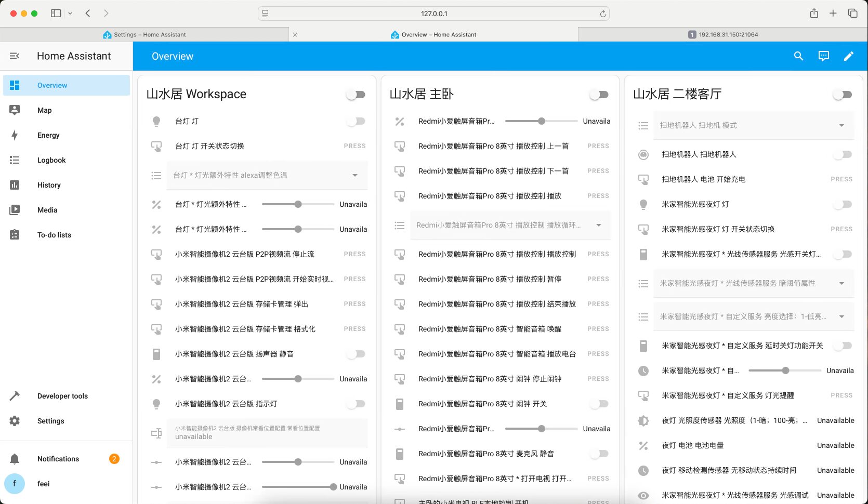Click the Safari new tab plus icon

[833, 13]
